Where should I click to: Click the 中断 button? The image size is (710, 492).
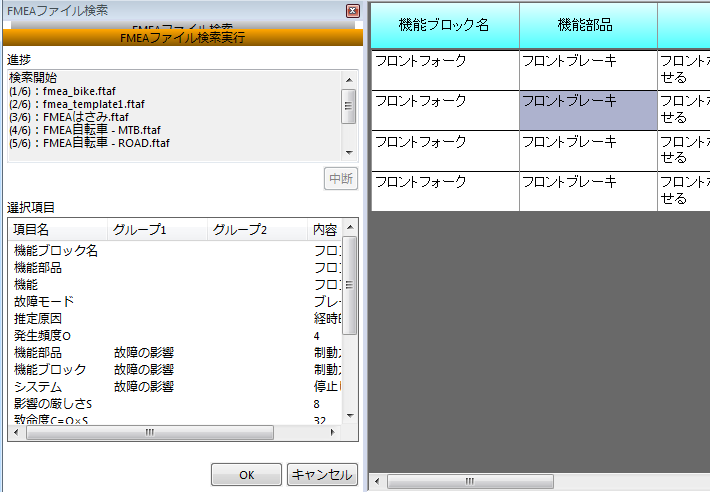click(341, 179)
